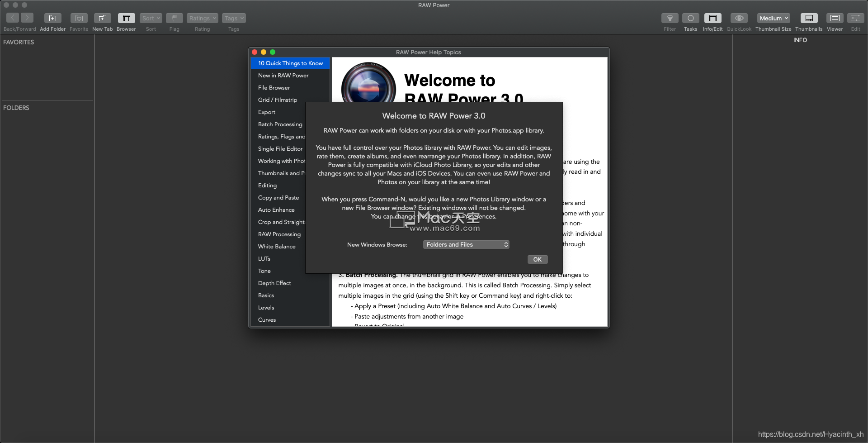The width and height of the screenshot is (868, 443).
Task: Click the INFO panel header
Action: (800, 40)
